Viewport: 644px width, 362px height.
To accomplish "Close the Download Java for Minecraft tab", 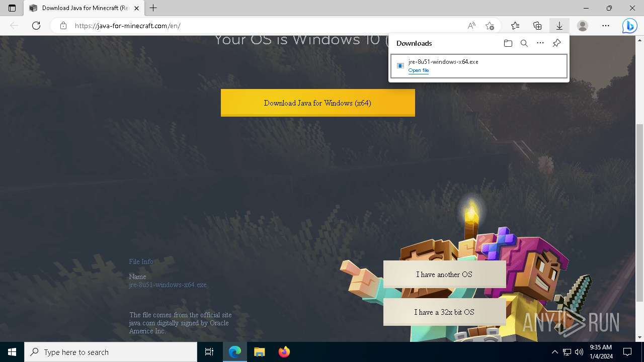I will 136,8.
